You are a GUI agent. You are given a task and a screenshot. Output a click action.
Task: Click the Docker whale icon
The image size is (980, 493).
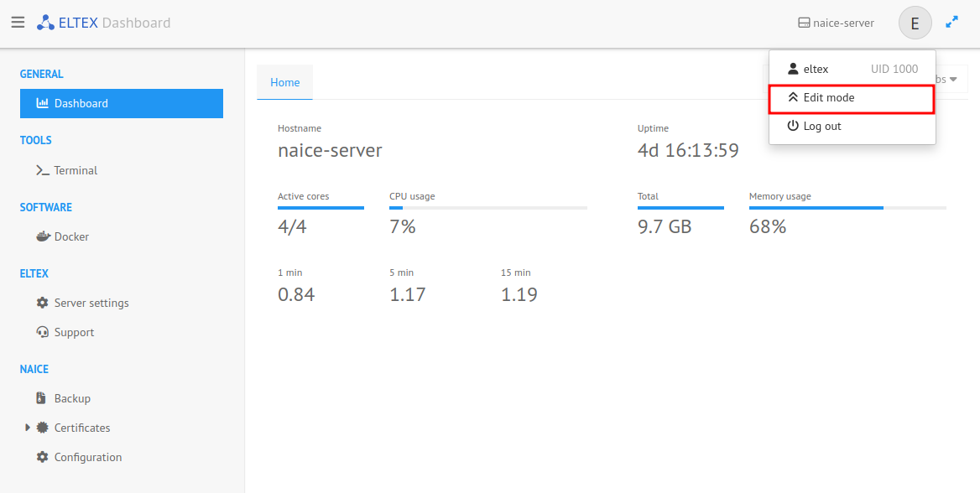pyautogui.click(x=43, y=236)
